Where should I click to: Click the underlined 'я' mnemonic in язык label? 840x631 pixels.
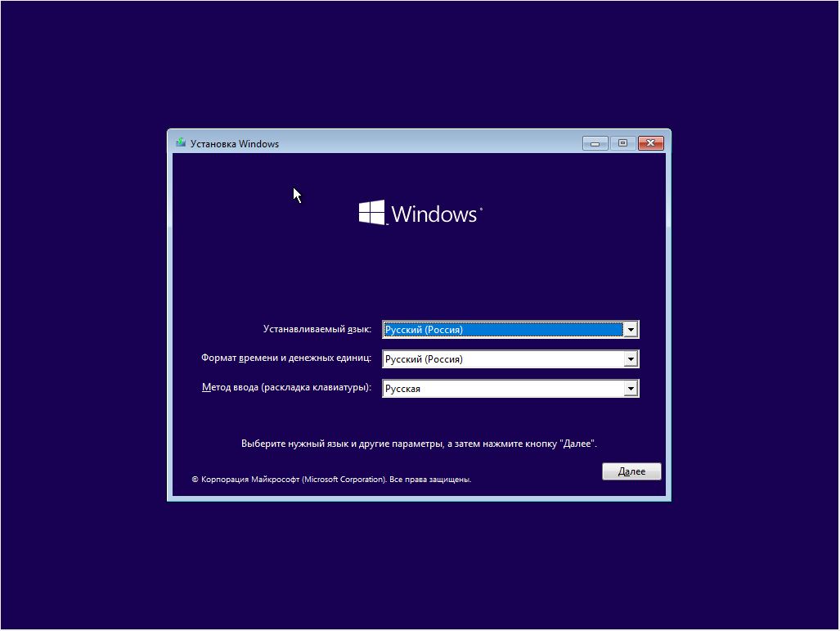[352, 329]
